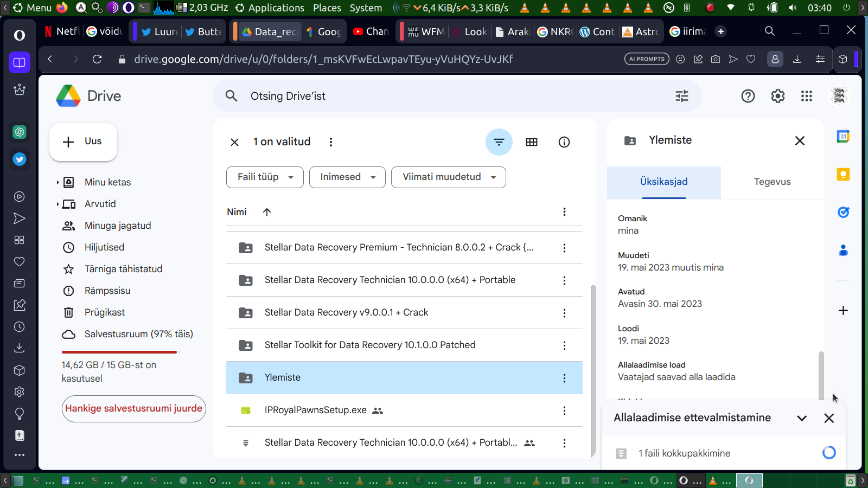Screen dimensions: 868x488
Task: Open the Opera sidebar settings gear
Action: tap(20, 391)
